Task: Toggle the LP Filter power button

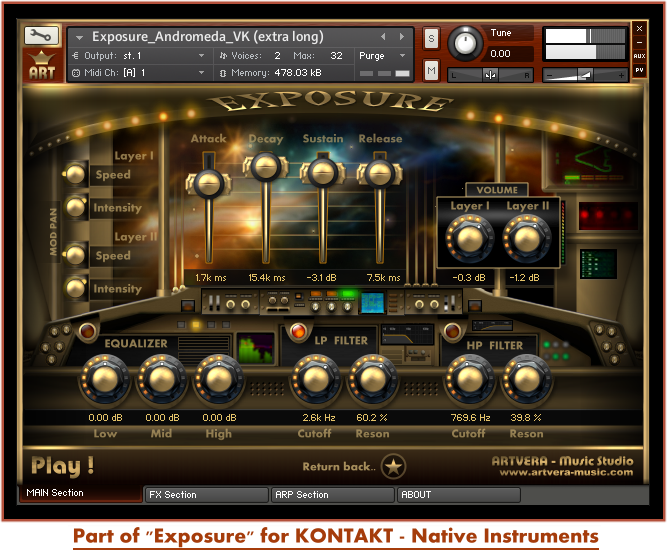Action: pyautogui.click(x=297, y=332)
